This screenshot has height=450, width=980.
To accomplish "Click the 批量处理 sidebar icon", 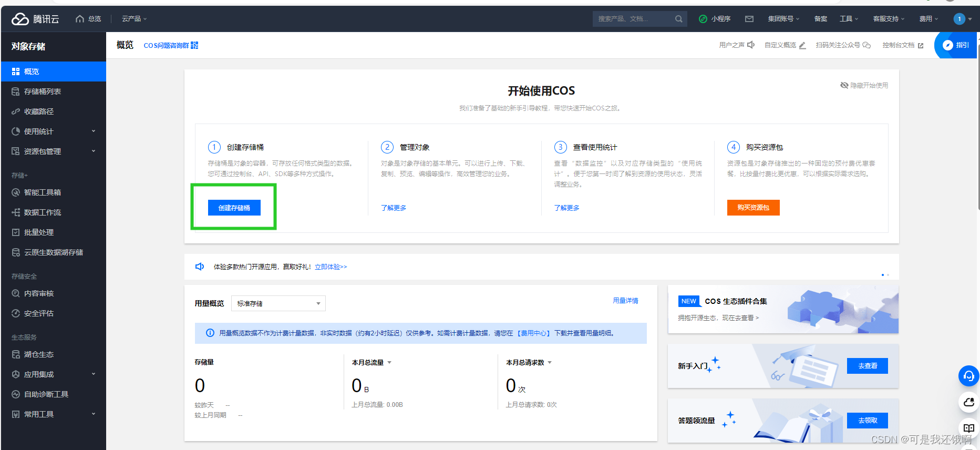I will tap(16, 232).
